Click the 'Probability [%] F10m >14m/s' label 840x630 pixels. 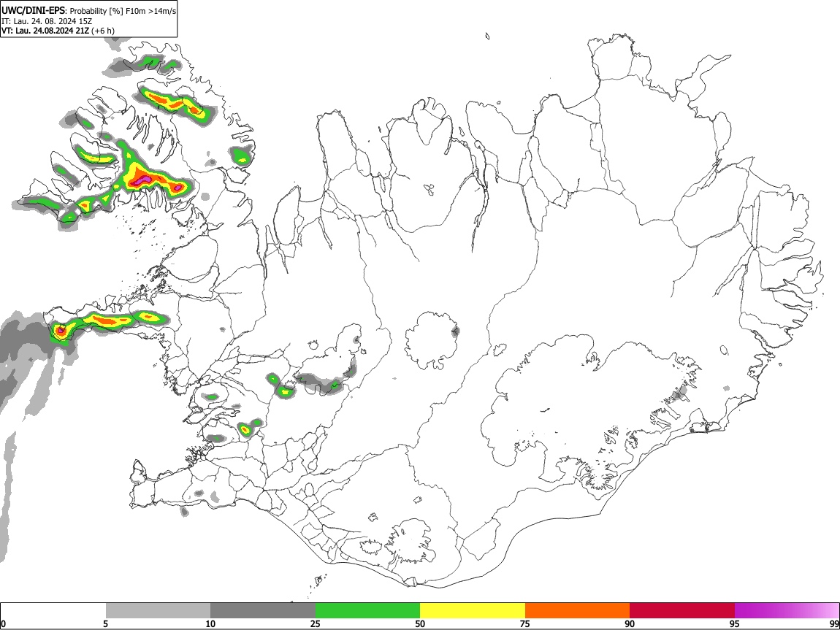[123, 11]
